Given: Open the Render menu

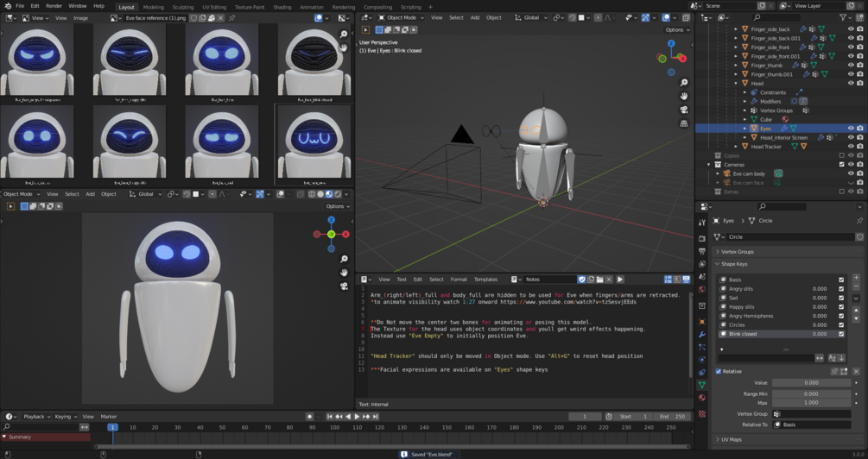Looking at the screenshot, I should 54,6.
